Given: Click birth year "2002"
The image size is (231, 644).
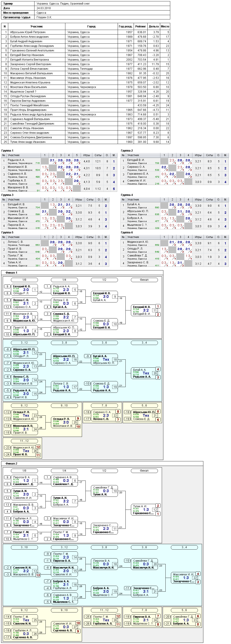Looking at the screenshot, I should click(x=129, y=60).
